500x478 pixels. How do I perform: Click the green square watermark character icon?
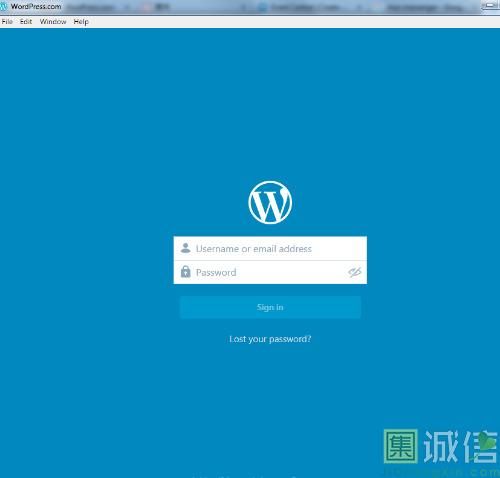[x=401, y=446]
